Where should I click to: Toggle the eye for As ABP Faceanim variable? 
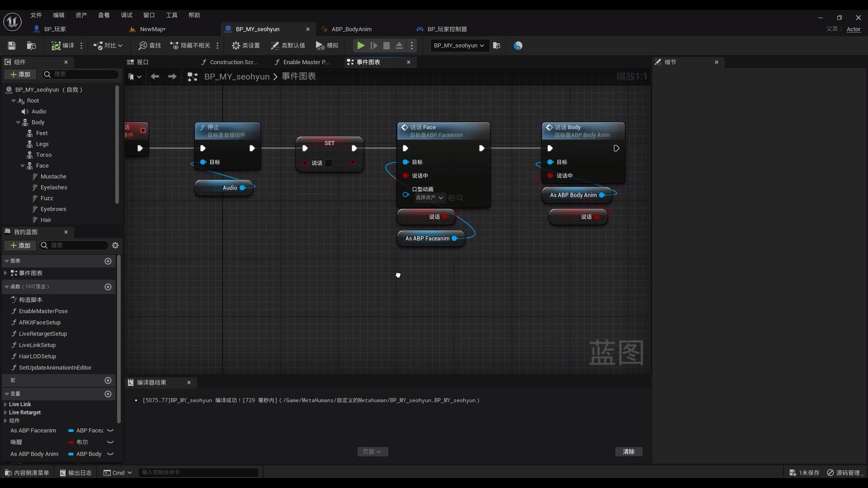point(110,431)
